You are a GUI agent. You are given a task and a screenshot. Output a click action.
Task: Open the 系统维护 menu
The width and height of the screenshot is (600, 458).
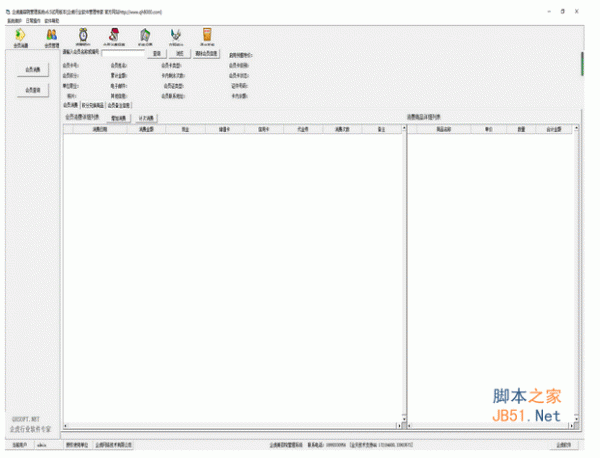coord(14,20)
